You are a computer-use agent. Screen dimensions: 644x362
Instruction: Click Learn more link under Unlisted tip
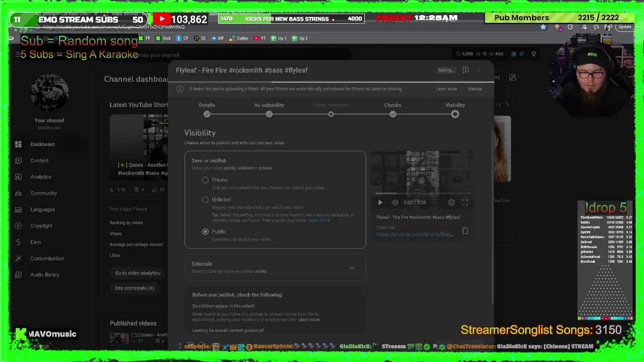click(319, 221)
